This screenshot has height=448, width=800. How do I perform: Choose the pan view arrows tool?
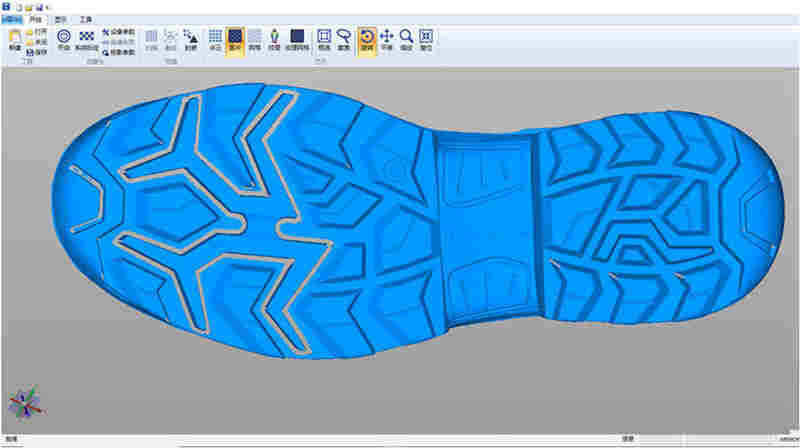pos(387,37)
